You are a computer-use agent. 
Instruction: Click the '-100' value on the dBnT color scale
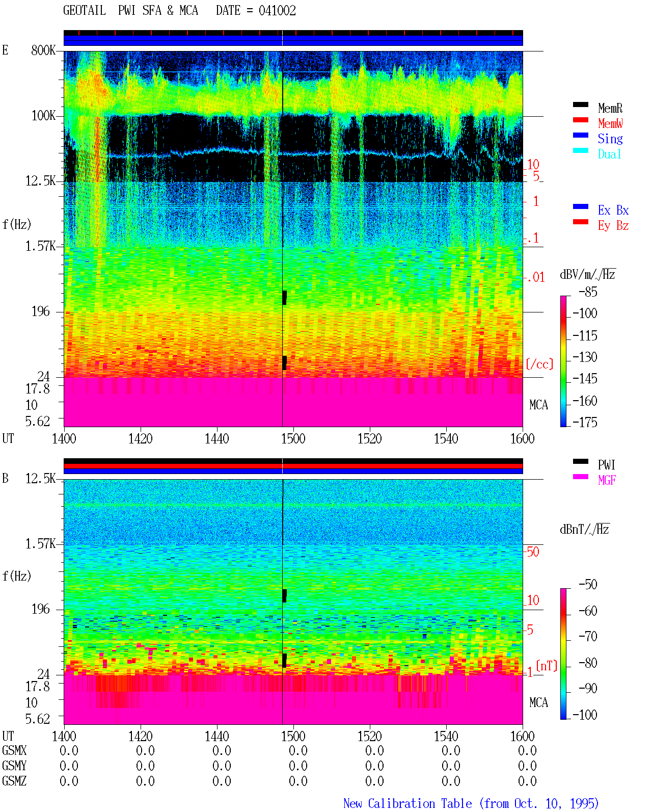pyautogui.click(x=585, y=715)
